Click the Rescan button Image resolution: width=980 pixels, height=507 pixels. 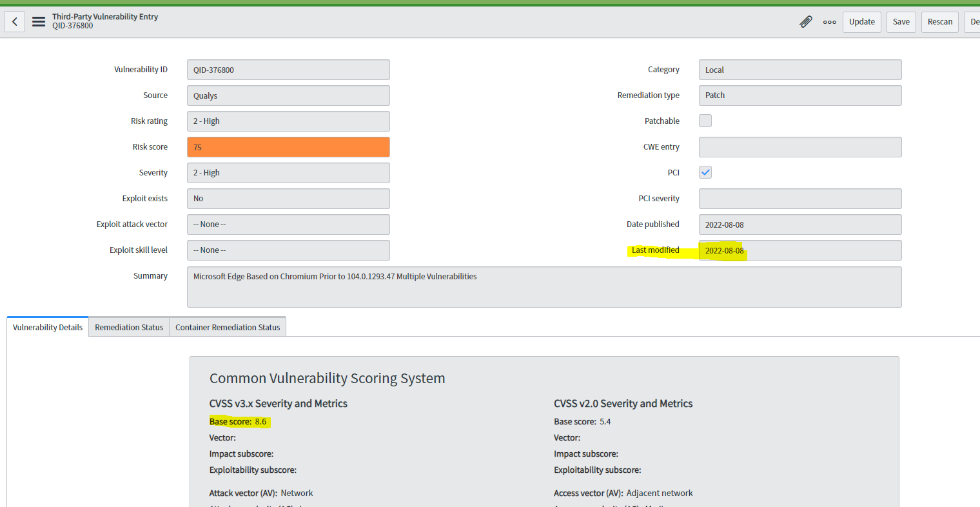pos(939,22)
